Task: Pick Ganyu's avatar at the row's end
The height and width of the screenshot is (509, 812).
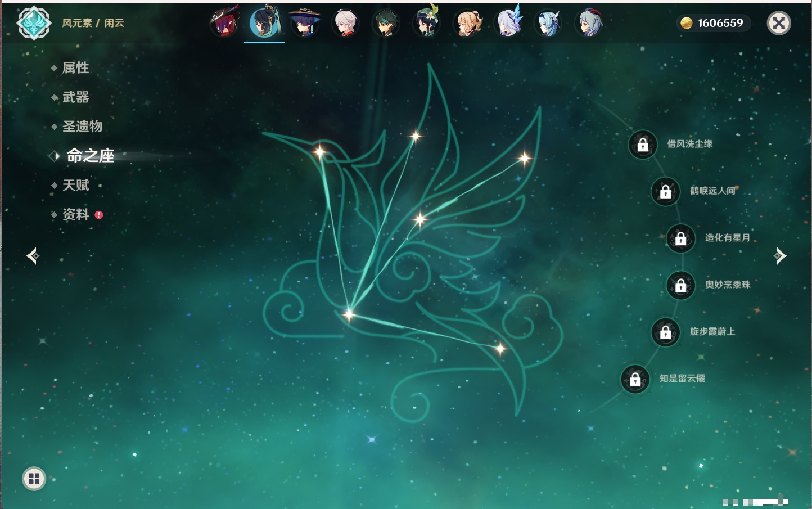Action: [589, 23]
